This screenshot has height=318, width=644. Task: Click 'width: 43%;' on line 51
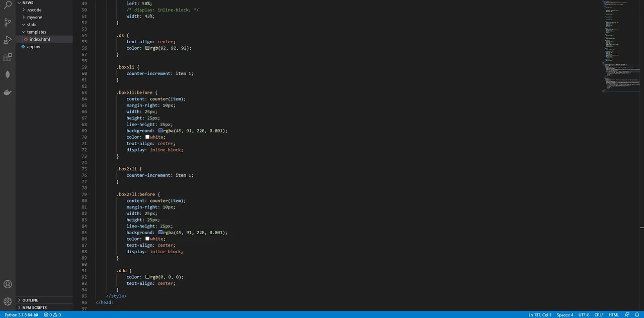click(x=140, y=16)
